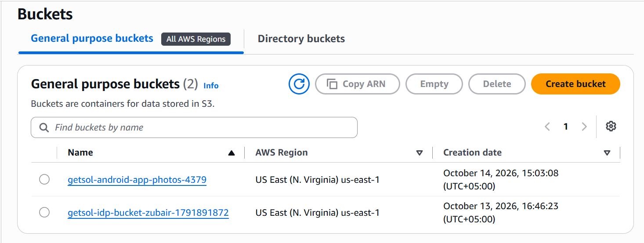Viewport: 644px width, 243px height.
Task: Click the All AWS Regions badge
Action: pyautogui.click(x=196, y=39)
